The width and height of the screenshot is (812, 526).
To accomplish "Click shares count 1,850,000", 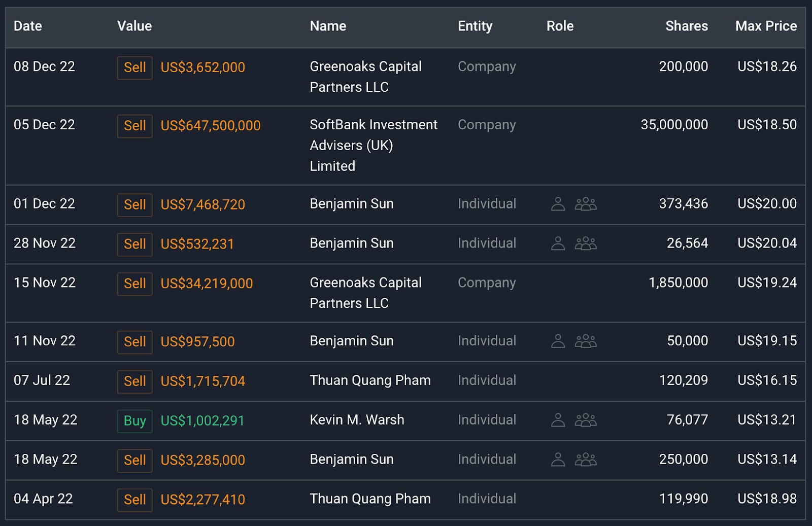I will (x=678, y=283).
